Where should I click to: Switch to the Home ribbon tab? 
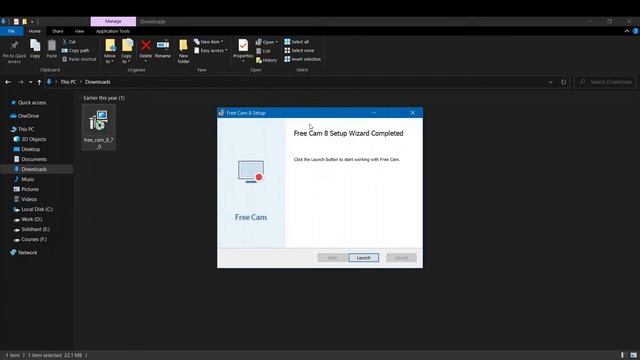click(x=35, y=31)
